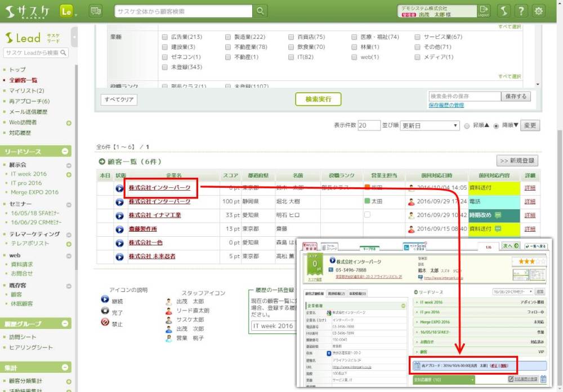Click the search magnifier icon in top bar

click(x=260, y=11)
